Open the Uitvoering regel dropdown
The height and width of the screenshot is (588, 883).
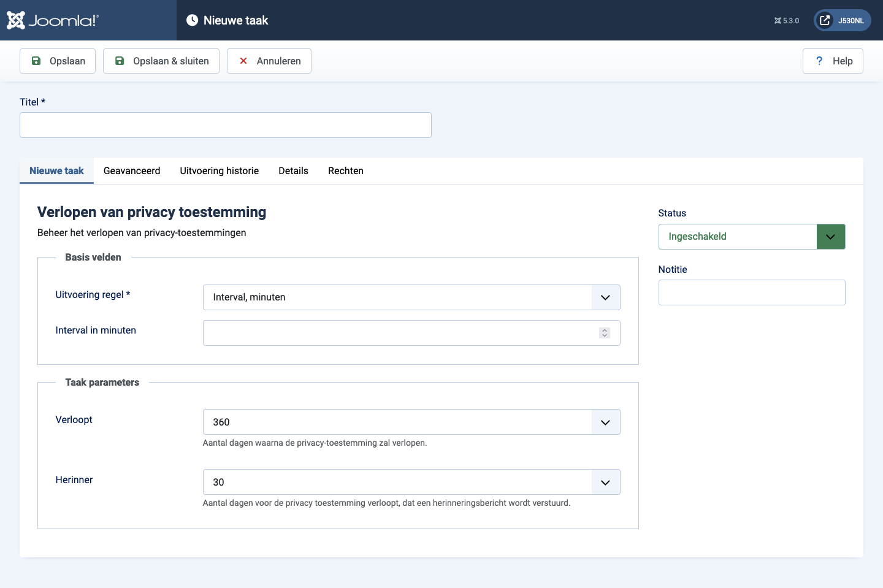coord(411,297)
